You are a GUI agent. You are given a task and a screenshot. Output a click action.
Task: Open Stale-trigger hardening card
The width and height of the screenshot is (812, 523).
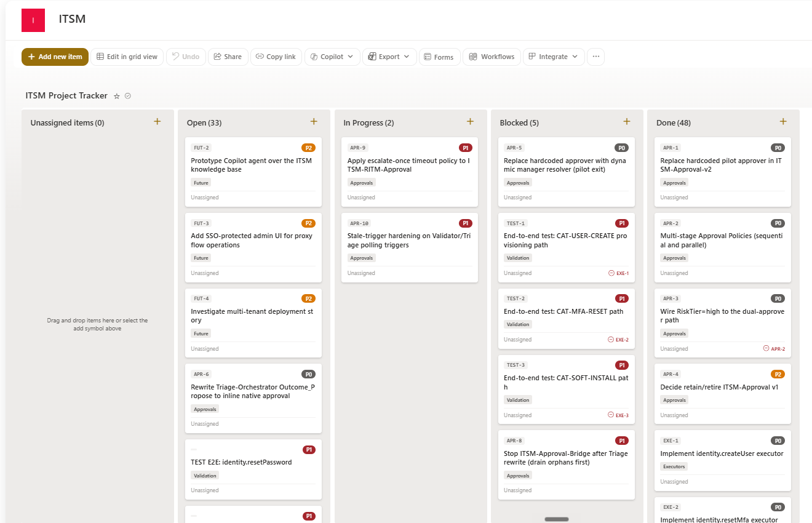pos(410,247)
